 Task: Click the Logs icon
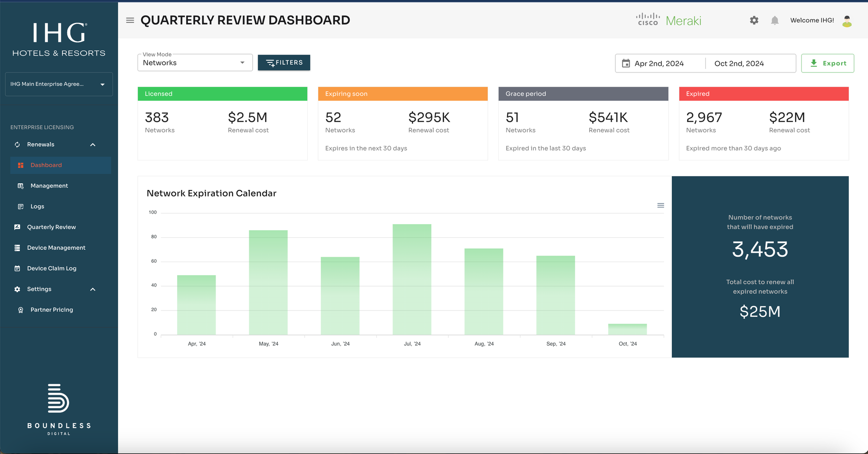tap(21, 206)
